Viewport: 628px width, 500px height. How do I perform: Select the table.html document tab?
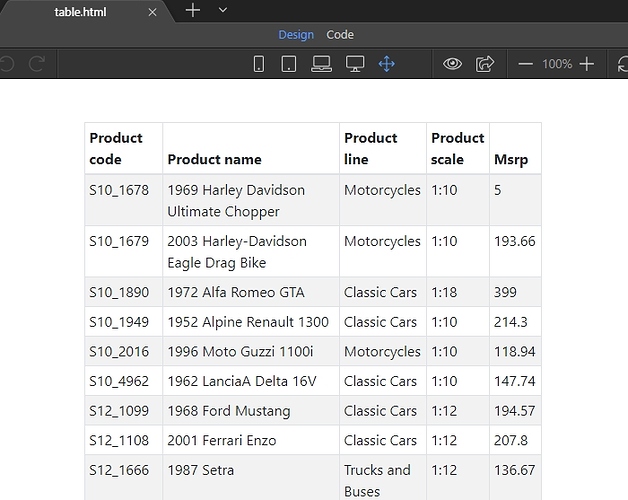coord(80,12)
